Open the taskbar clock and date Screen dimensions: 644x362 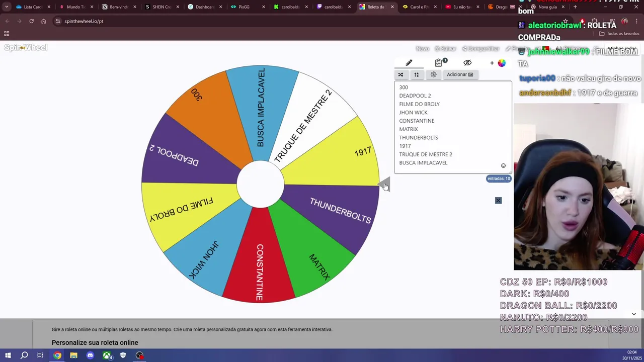[631, 355]
